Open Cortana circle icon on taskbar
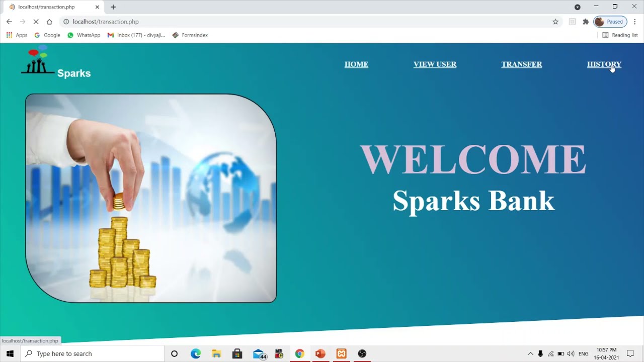644x362 pixels. click(x=174, y=353)
